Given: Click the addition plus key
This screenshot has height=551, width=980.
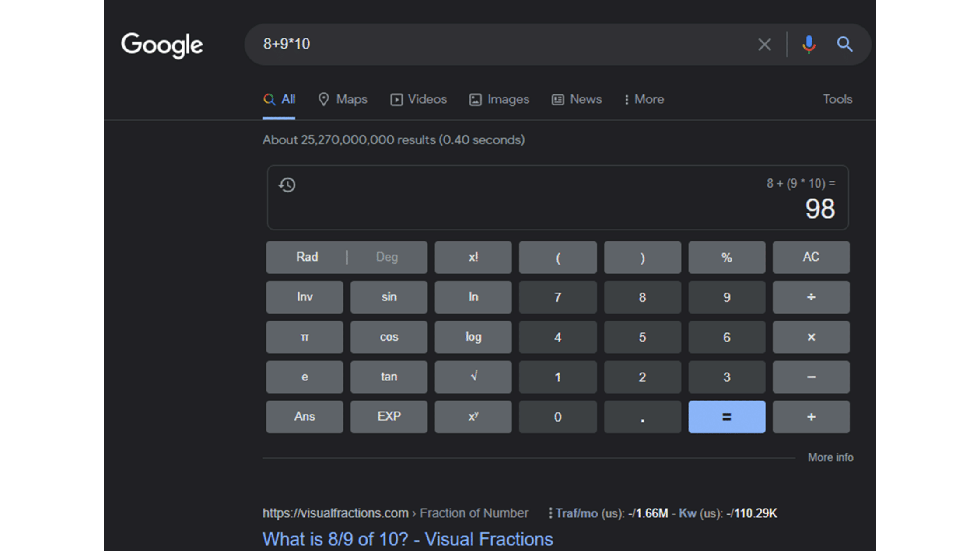Looking at the screenshot, I should click(811, 417).
